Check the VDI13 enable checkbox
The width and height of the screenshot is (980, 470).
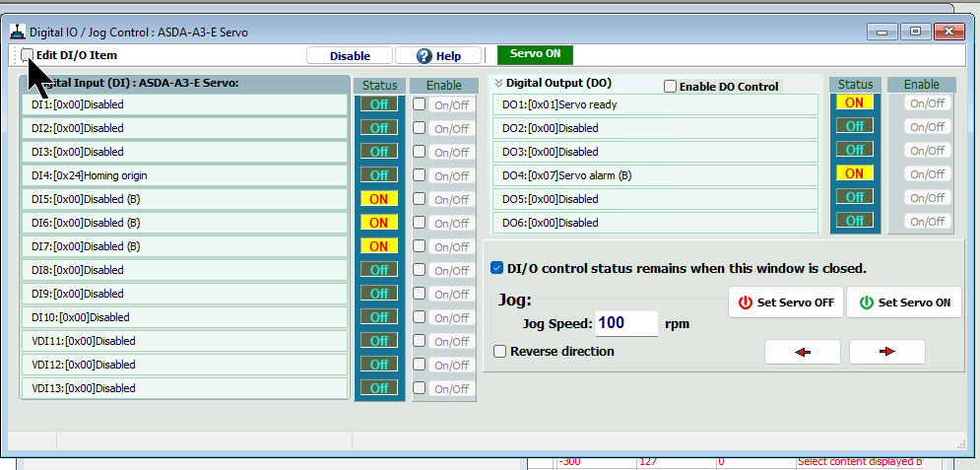click(419, 388)
